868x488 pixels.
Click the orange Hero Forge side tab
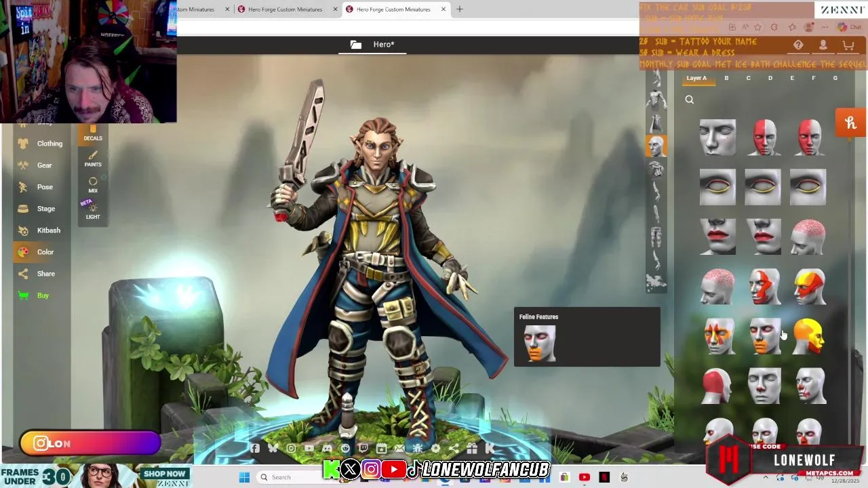pyautogui.click(x=850, y=123)
